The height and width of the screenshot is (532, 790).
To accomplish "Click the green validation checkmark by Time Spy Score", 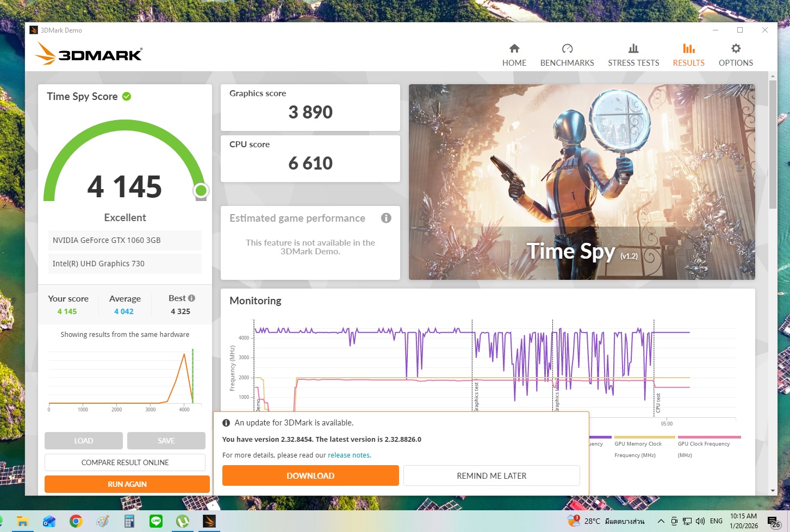I will (x=127, y=97).
